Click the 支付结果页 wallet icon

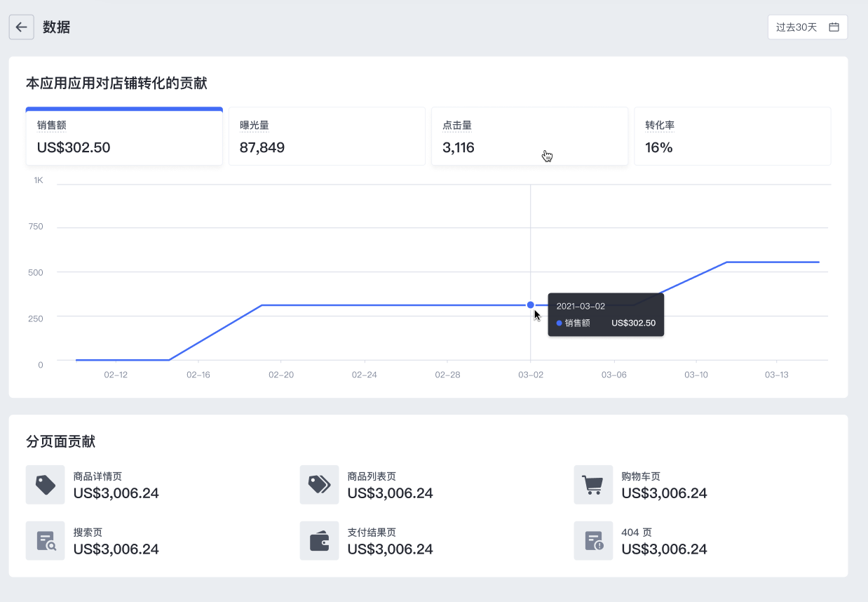(319, 541)
